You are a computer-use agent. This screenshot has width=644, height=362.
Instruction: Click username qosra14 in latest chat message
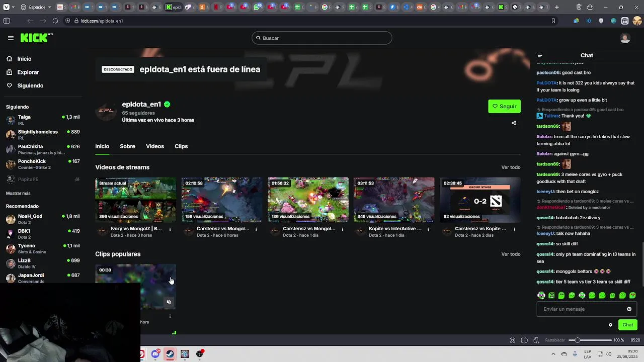coord(545,282)
